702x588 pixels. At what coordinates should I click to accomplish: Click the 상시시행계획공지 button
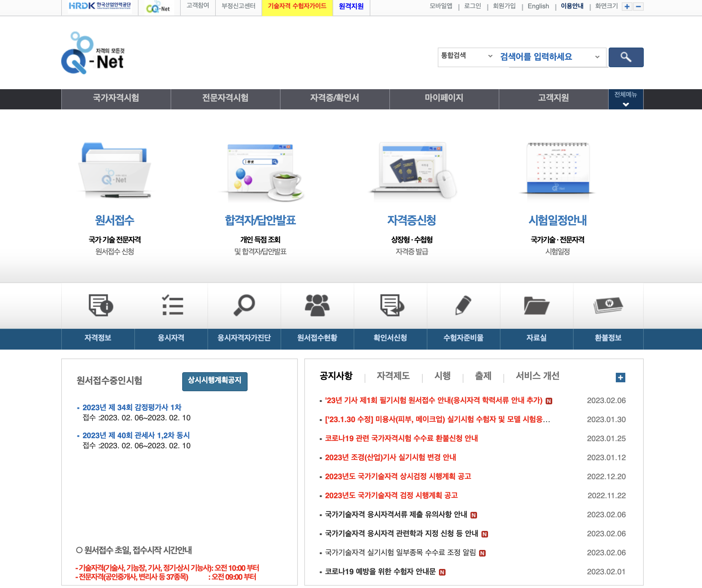214,381
